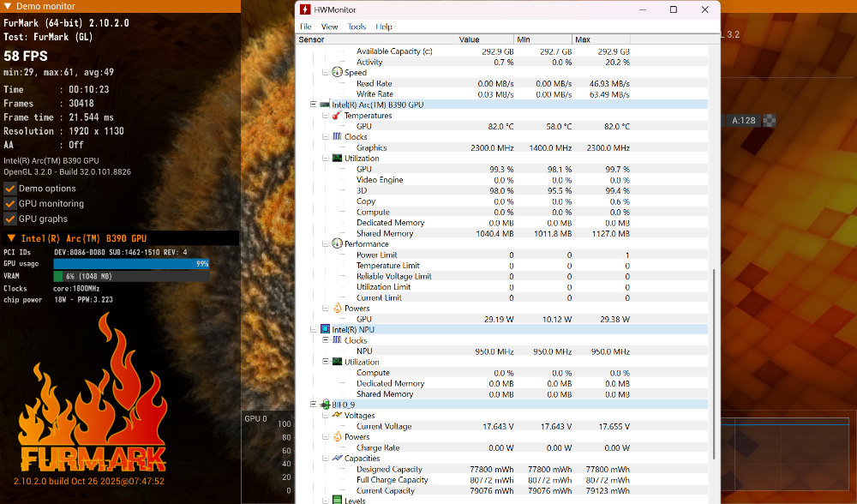The width and height of the screenshot is (857, 504).
Task: Click the Speed gauge icon in HWMonitor
Action: pos(337,72)
